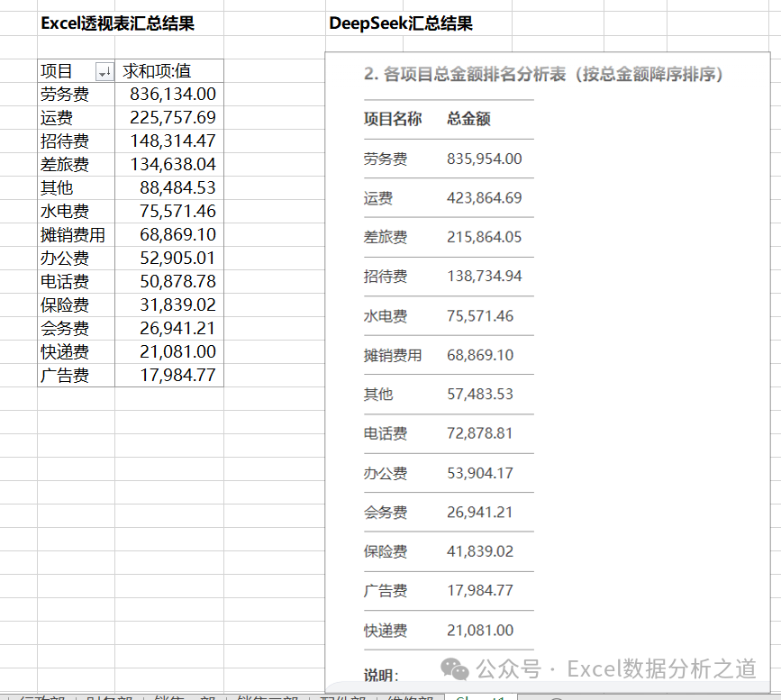781x700 pixels.
Task: Select pivot row label 快递费
Action: [x=77, y=351]
